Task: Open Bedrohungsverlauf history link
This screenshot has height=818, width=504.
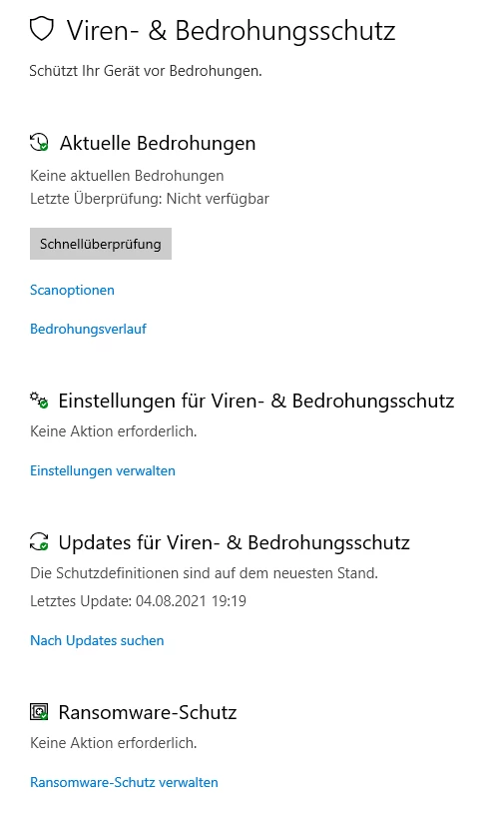Action: [x=88, y=330]
